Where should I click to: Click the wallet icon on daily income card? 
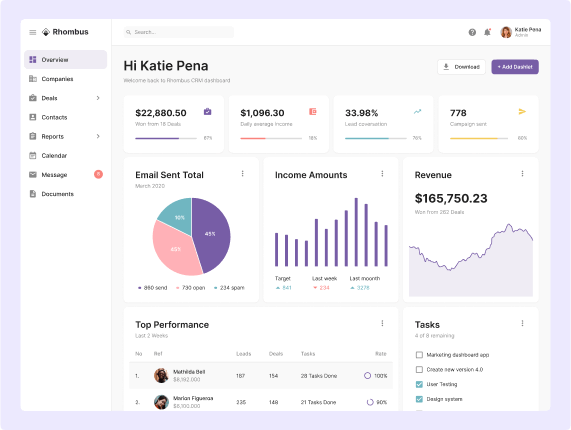click(x=313, y=111)
